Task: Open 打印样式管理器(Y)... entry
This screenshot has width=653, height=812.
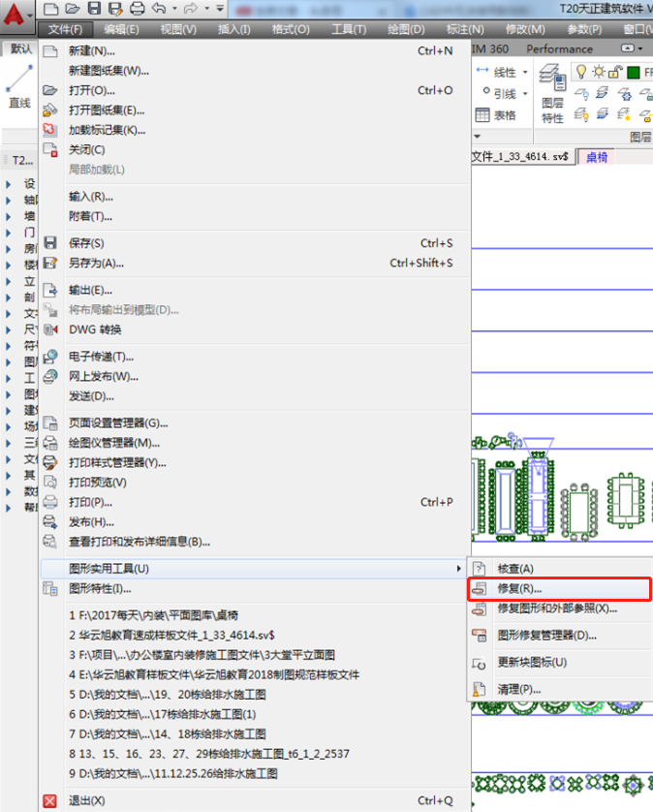Action: click(255, 462)
